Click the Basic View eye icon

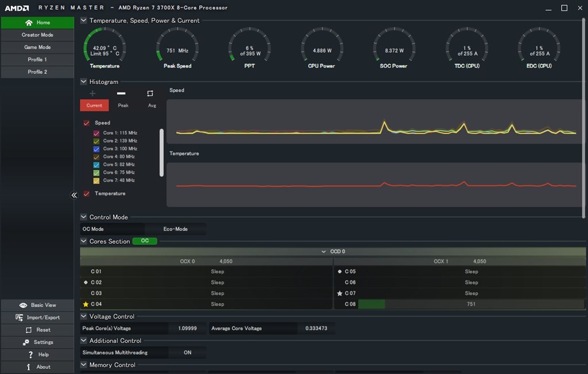click(23, 305)
